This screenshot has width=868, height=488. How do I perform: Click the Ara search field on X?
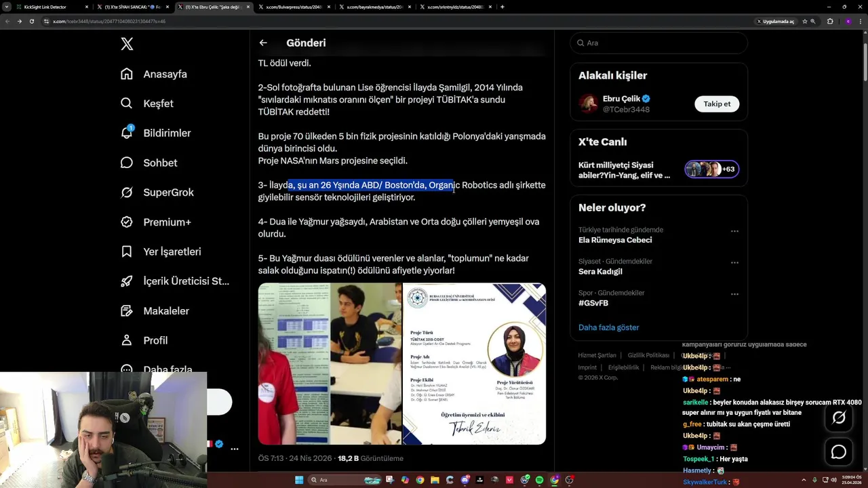(658, 43)
